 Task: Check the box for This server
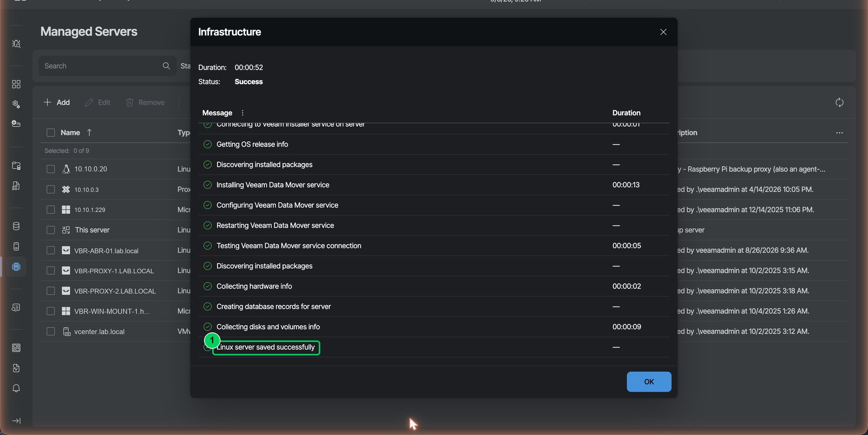(x=51, y=230)
